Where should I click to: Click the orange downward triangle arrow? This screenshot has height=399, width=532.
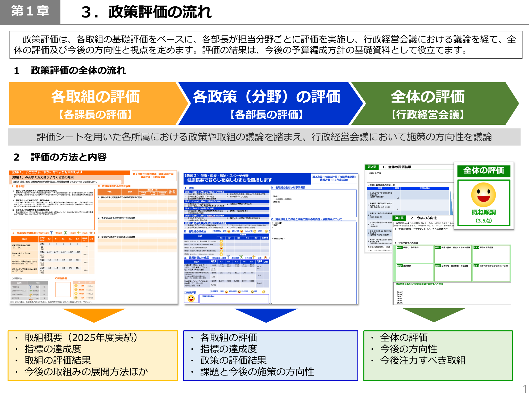94,316
